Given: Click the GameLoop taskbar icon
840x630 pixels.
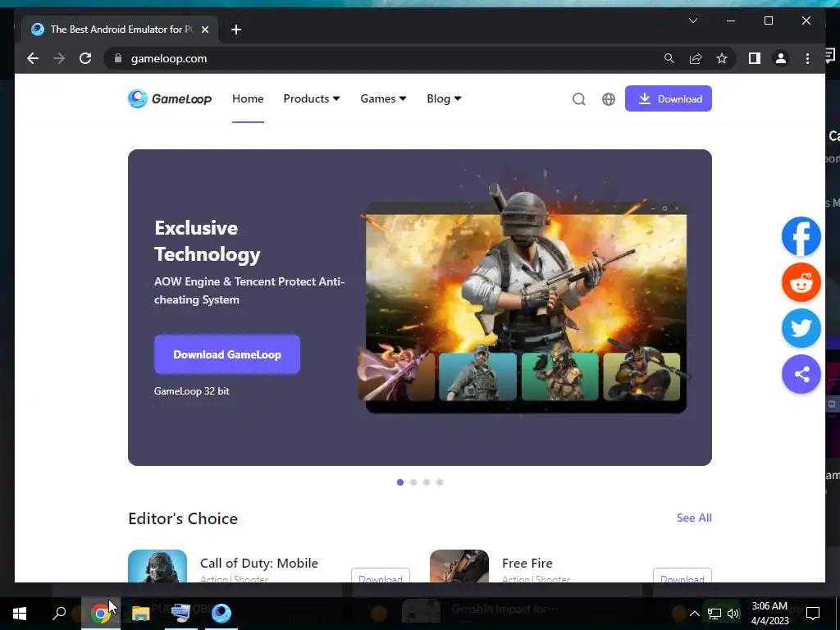Looking at the screenshot, I should (221, 614).
